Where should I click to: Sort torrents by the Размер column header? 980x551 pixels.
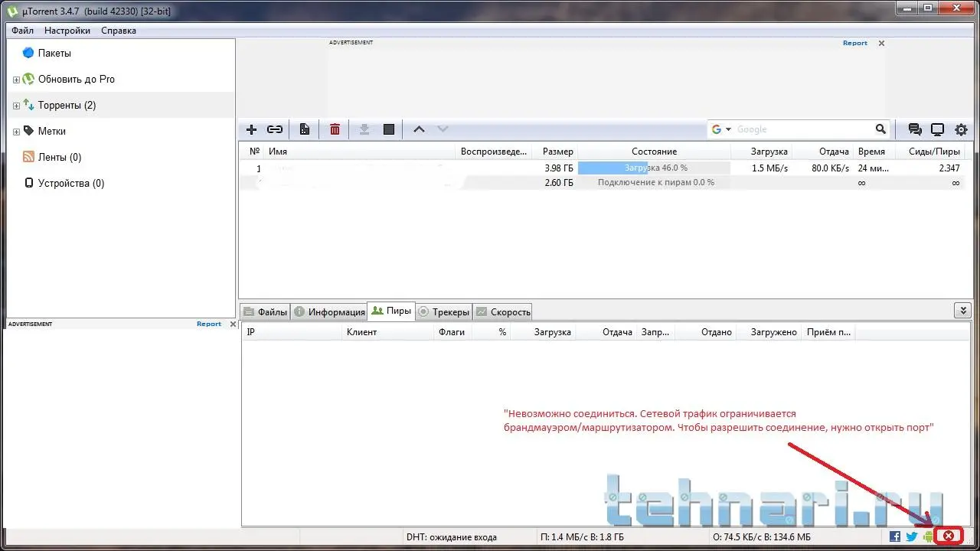point(554,152)
